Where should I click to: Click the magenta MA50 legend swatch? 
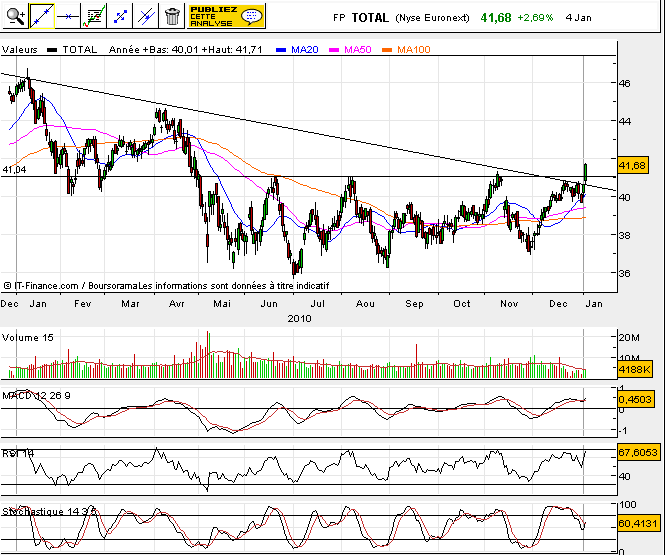334,50
